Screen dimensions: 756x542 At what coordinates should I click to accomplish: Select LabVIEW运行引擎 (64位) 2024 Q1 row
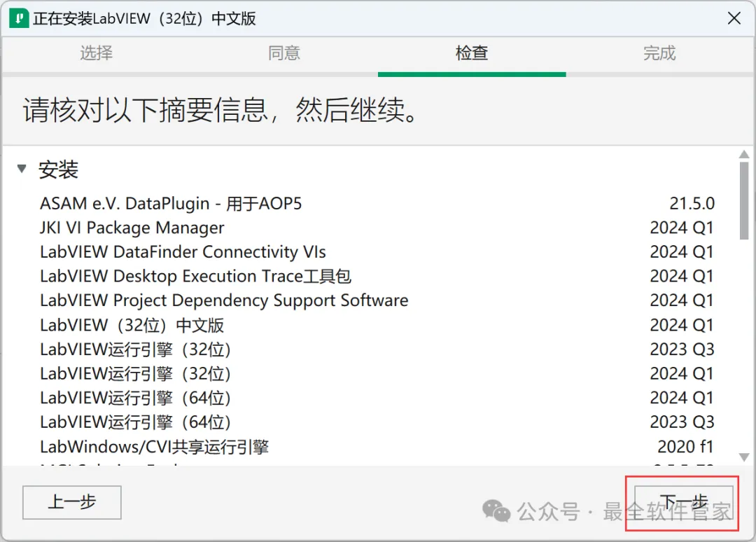[x=377, y=398]
